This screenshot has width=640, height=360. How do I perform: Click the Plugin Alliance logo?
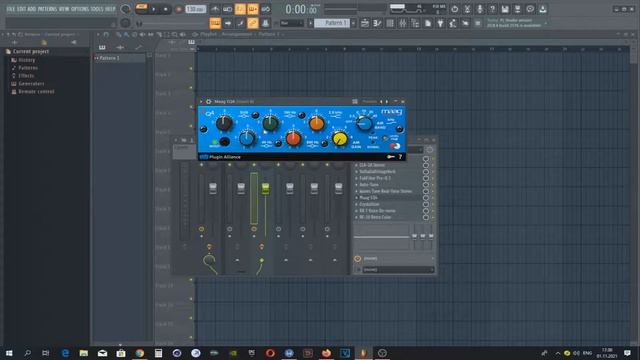tap(220, 157)
